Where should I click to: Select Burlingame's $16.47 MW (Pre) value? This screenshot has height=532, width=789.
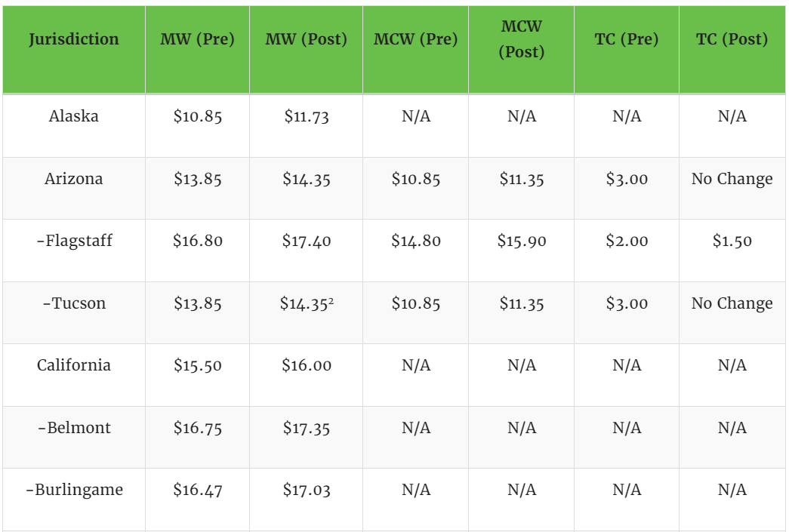coord(197,490)
